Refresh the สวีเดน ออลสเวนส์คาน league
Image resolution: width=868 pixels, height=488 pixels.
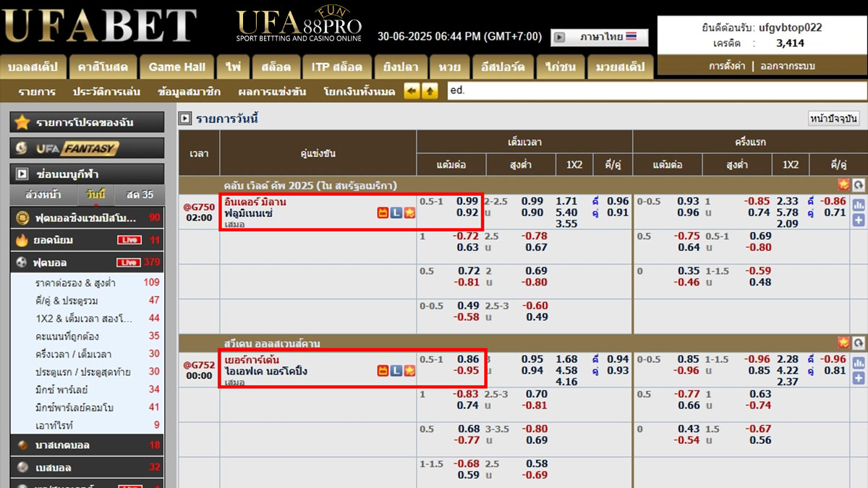pos(859,343)
